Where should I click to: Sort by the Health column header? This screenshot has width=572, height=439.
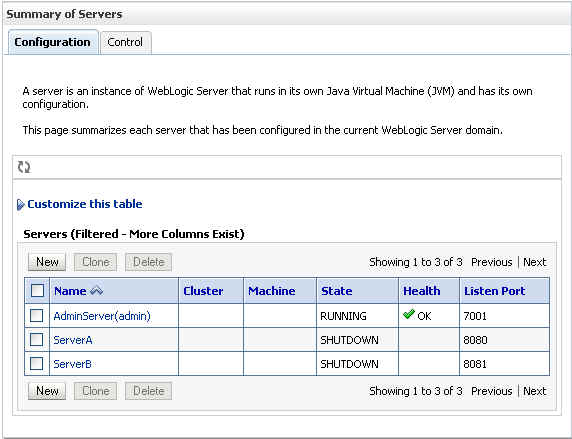(x=421, y=291)
